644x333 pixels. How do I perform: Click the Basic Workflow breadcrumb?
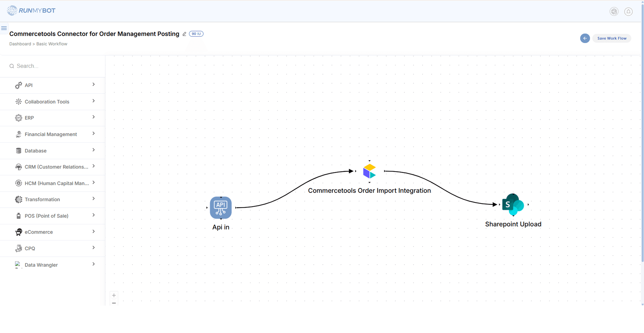pos(52,44)
